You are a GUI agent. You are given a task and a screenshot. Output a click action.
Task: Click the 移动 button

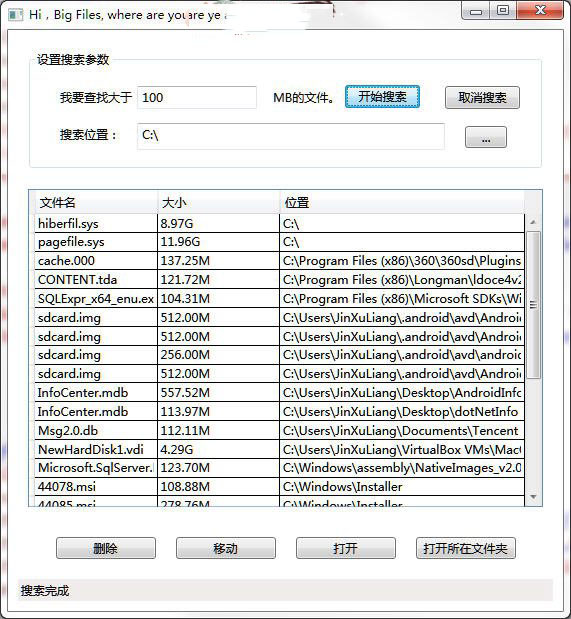point(225,548)
